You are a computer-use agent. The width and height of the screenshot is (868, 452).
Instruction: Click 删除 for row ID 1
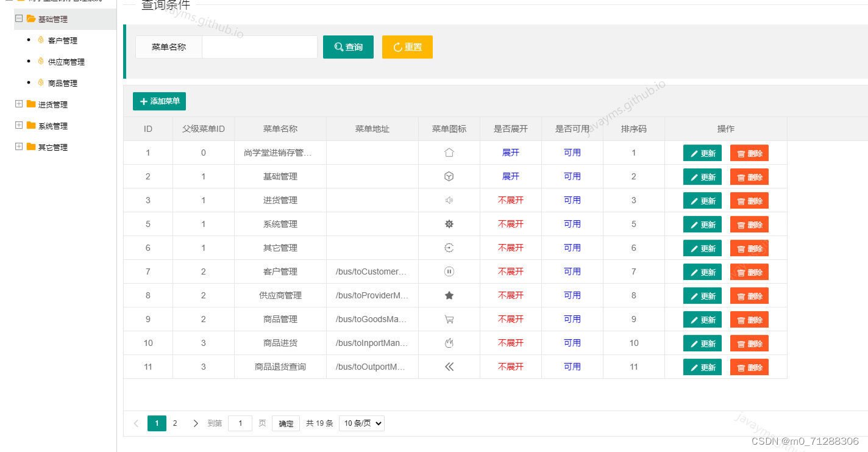pos(749,153)
